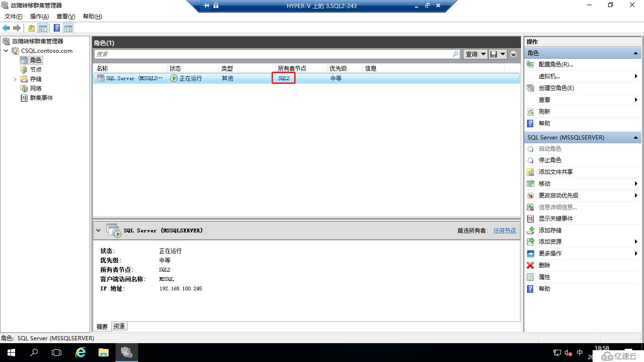Select the CSQL.contoso.com cluster node

[x=47, y=51]
